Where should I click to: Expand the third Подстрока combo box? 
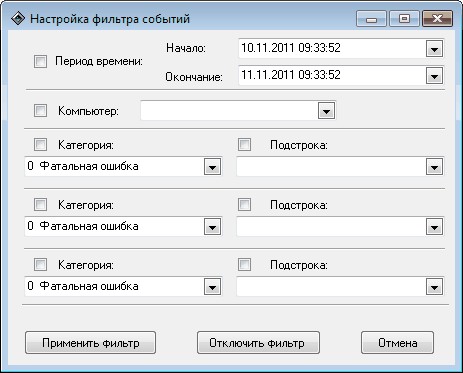point(434,287)
